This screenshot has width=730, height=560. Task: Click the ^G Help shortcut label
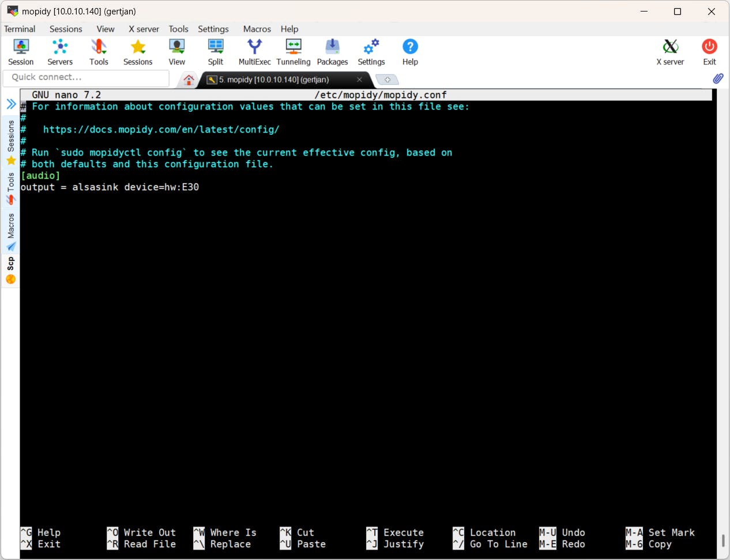point(40,533)
